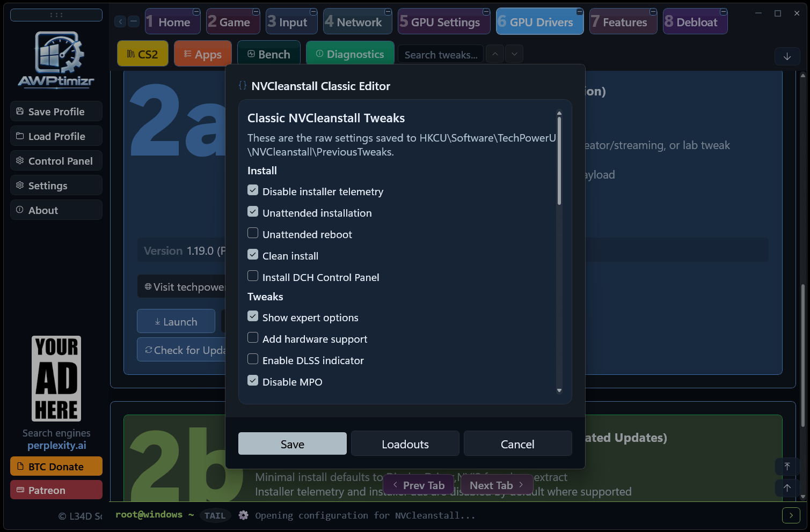Open the GPU Settings tab
The width and height of the screenshot is (810, 532).
click(444, 22)
